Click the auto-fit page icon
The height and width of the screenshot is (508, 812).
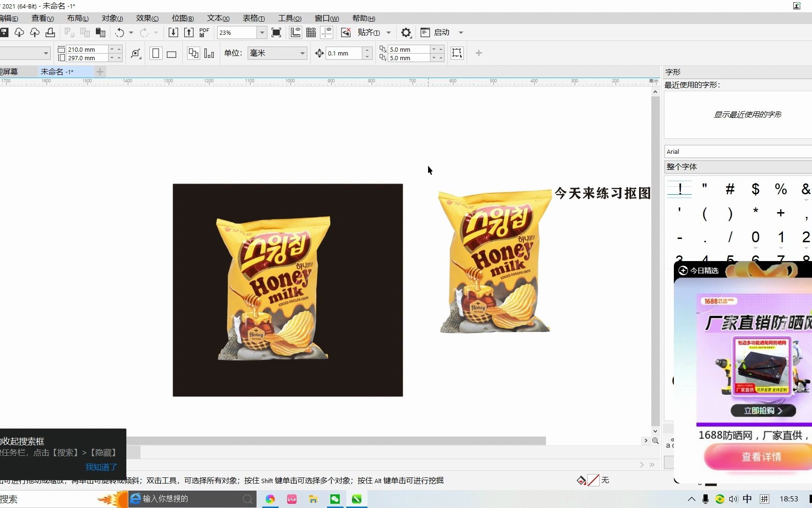pos(136,53)
